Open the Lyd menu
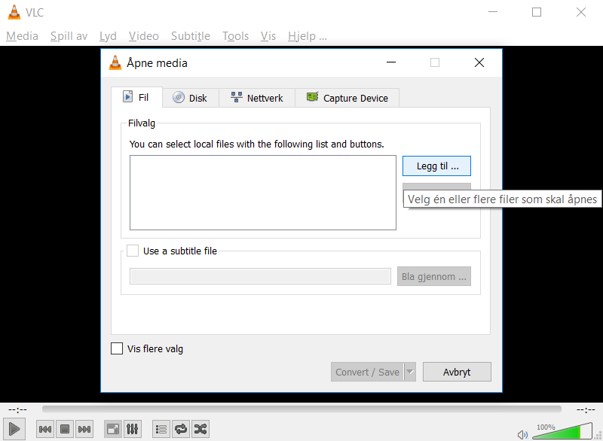 tap(108, 36)
